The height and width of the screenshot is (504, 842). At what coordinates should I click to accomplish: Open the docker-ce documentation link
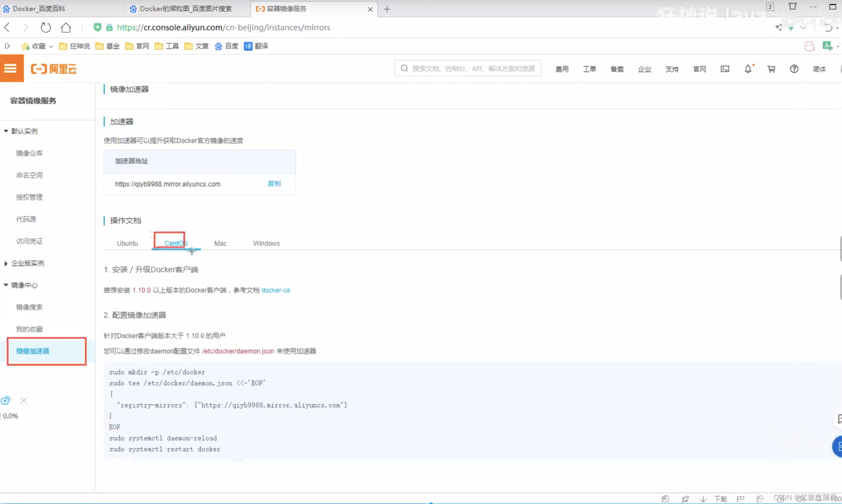276,290
